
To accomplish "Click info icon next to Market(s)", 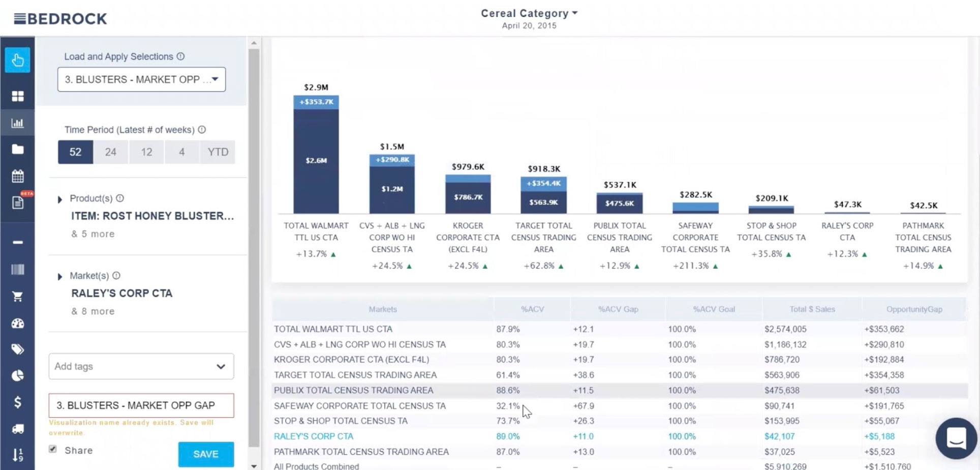I will click(x=116, y=276).
